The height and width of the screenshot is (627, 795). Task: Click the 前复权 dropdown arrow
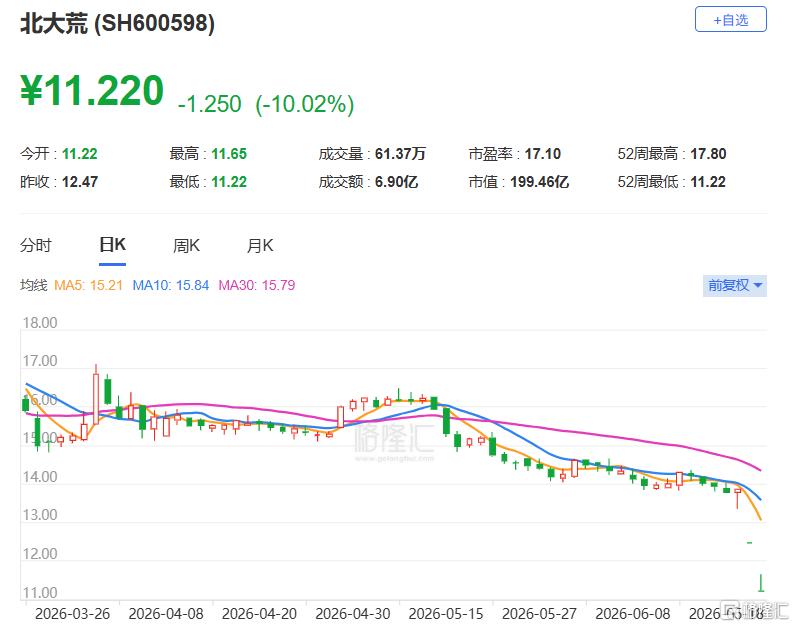click(x=758, y=285)
